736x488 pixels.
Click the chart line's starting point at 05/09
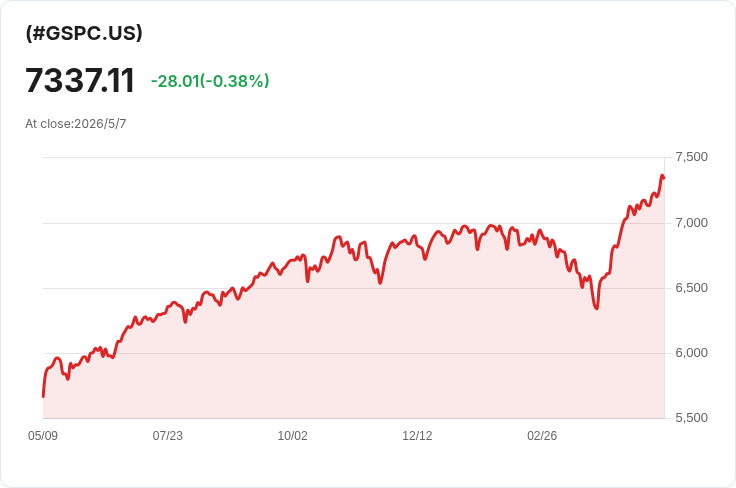pos(44,396)
